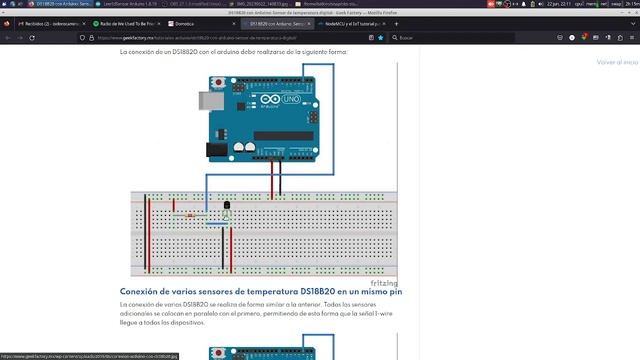The width and height of the screenshot is (640, 360).
Task: Click paragraph 'La conexión de varios DS18B20 se realiza'
Action: [256, 313]
